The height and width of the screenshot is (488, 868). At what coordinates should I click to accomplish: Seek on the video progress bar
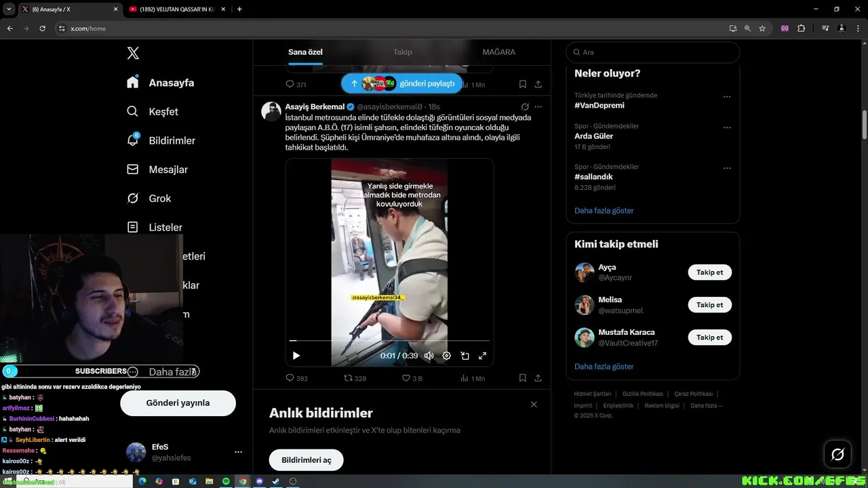coord(389,340)
